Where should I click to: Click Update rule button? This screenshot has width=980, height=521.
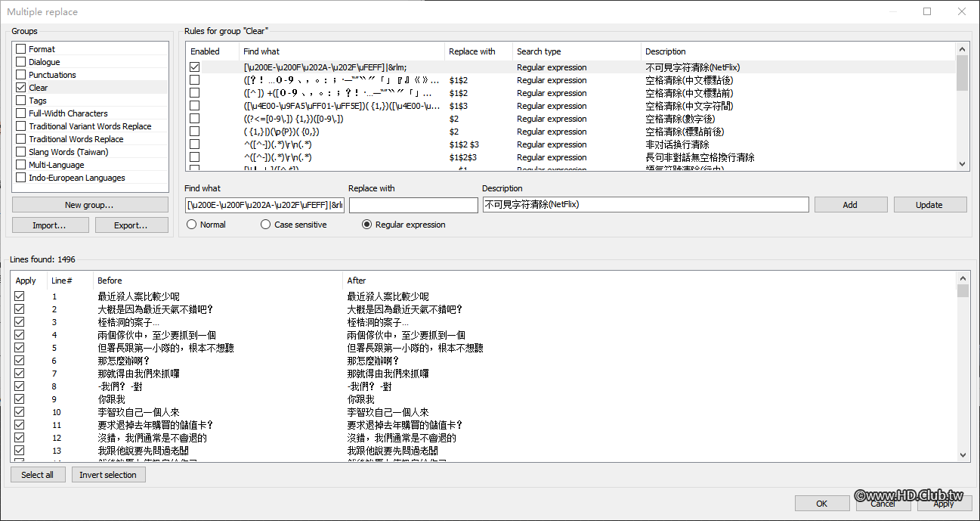coord(930,205)
